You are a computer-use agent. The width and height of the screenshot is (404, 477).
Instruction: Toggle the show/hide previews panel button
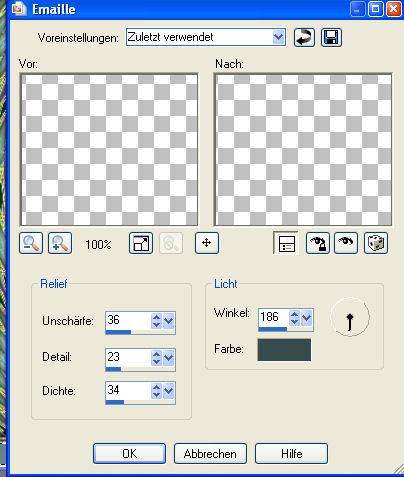click(286, 243)
